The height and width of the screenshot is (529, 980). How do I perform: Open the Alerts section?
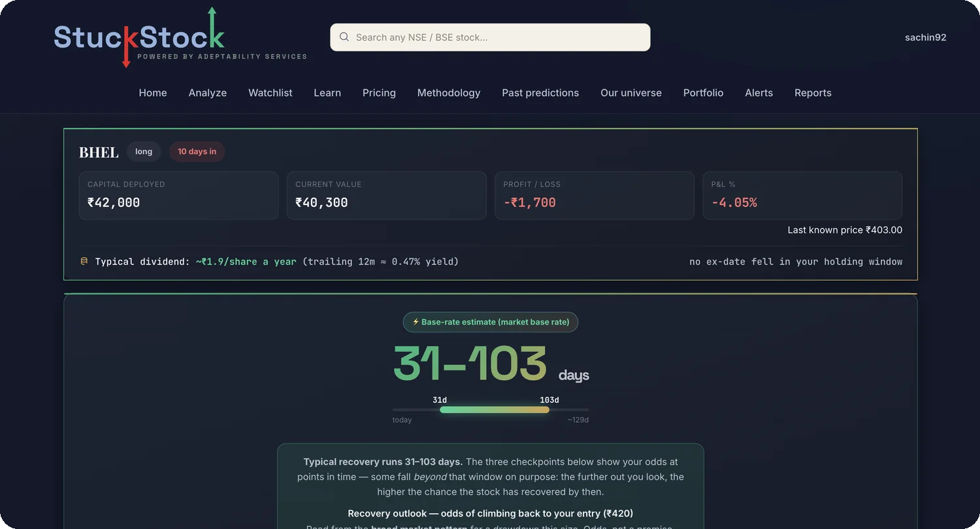[x=759, y=93]
